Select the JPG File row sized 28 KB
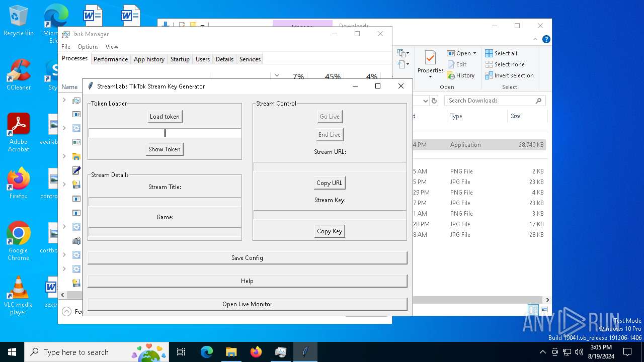Viewport: 644px width, 362px height. pos(478,235)
